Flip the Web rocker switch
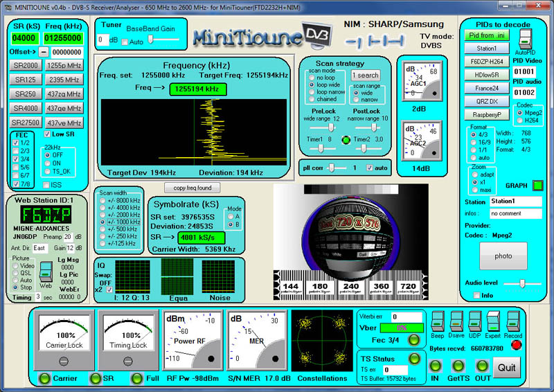The height and width of the screenshot is (392, 554). click(46, 271)
